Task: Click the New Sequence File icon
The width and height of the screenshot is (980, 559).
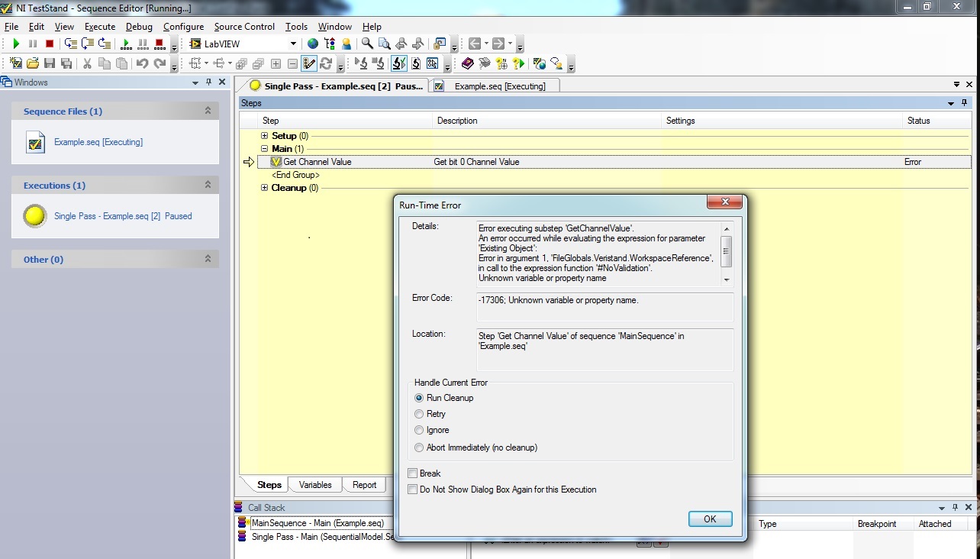Action: [16, 64]
